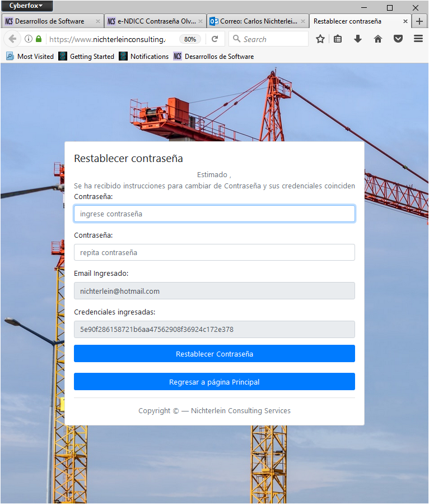Click the back navigation arrow

click(13, 39)
